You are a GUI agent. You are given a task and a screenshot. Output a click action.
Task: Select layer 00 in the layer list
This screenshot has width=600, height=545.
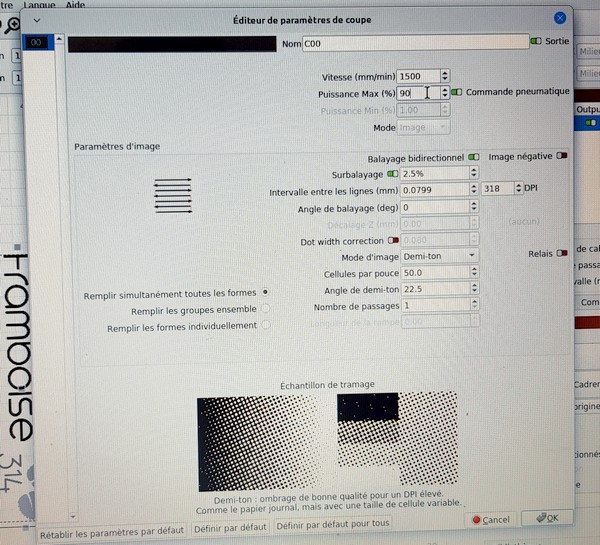(x=38, y=42)
